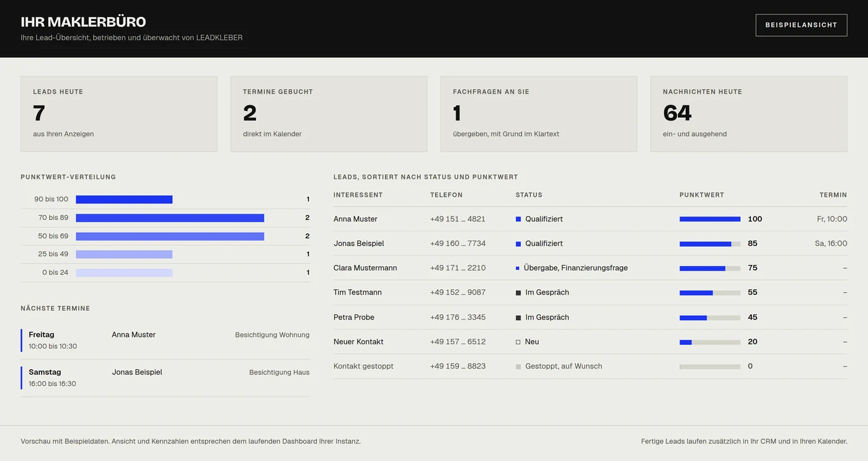Click Petra Probe's score bar showing 45
868x461 pixels.
710,318
